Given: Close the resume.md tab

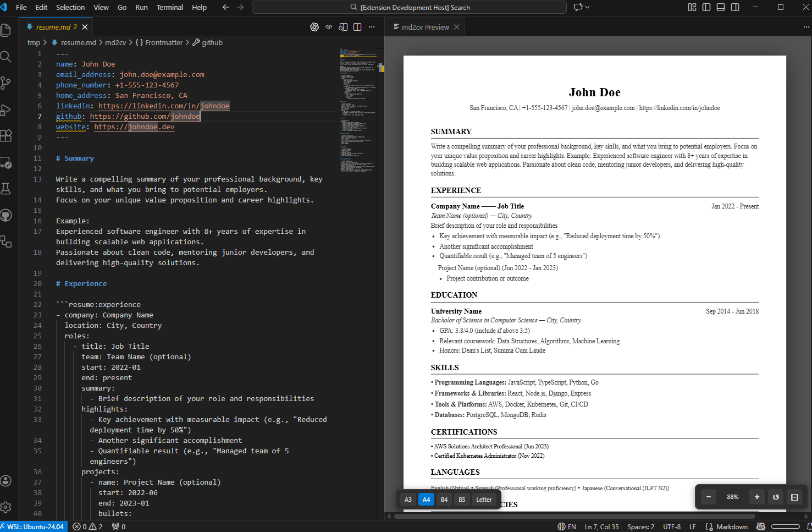Looking at the screenshot, I should (x=85, y=27).
